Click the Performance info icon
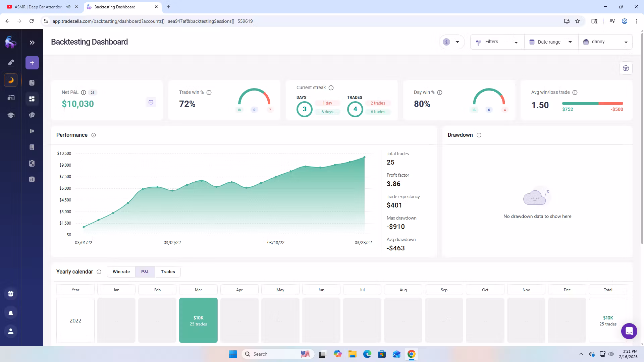This screenshot has height=362, width=644. tap(94, 135)
